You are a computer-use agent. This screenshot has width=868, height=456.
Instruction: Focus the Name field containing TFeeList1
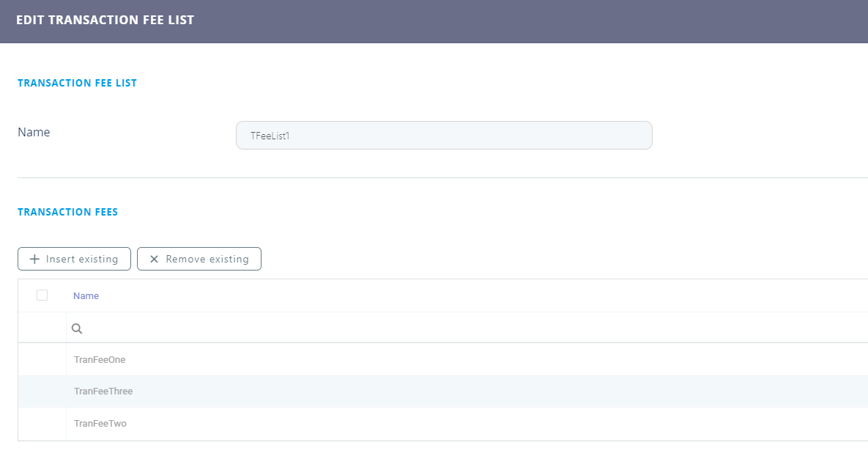click(444, 136)
